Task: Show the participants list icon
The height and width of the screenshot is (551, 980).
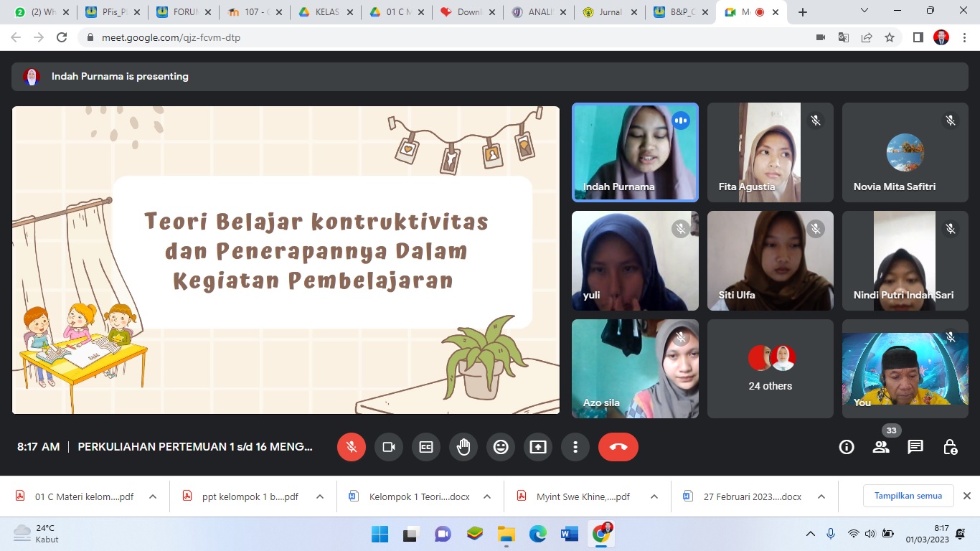Action: point(881,447)
